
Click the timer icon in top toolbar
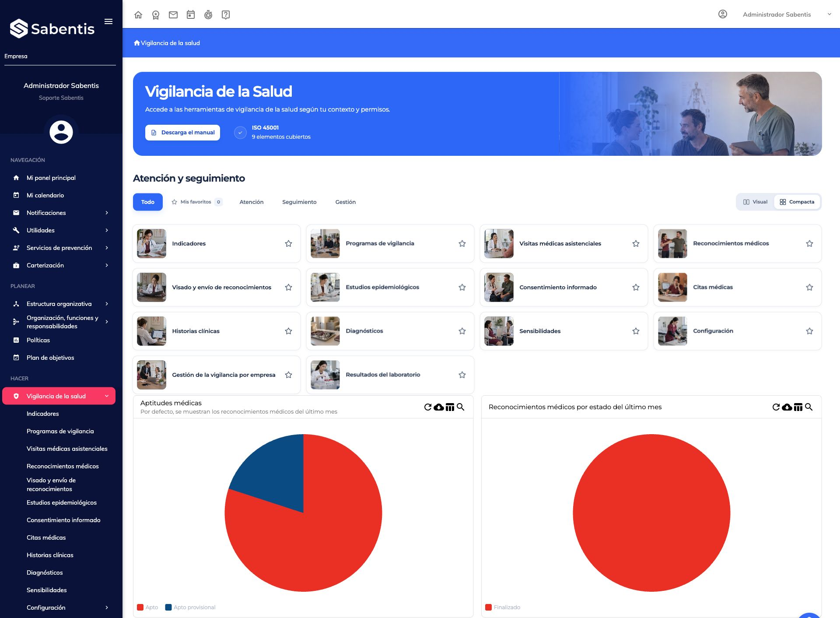pyautogui.click(x=208, y=15)
